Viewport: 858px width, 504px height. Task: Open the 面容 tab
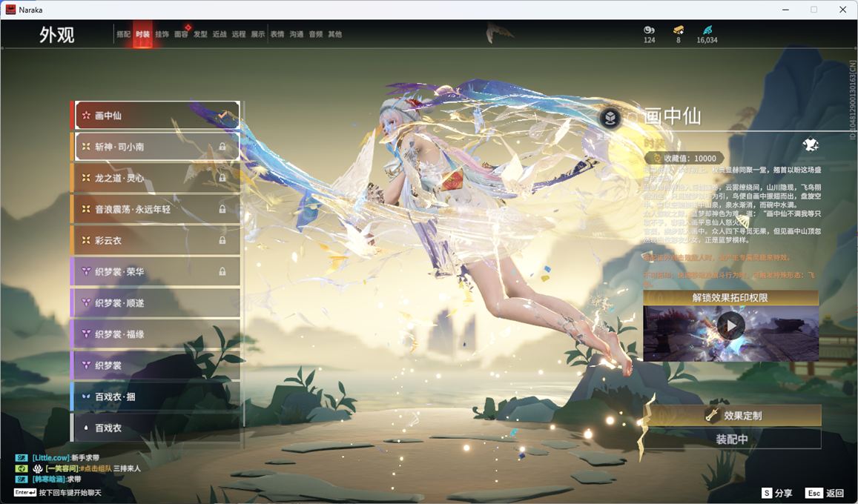(181, 34)
